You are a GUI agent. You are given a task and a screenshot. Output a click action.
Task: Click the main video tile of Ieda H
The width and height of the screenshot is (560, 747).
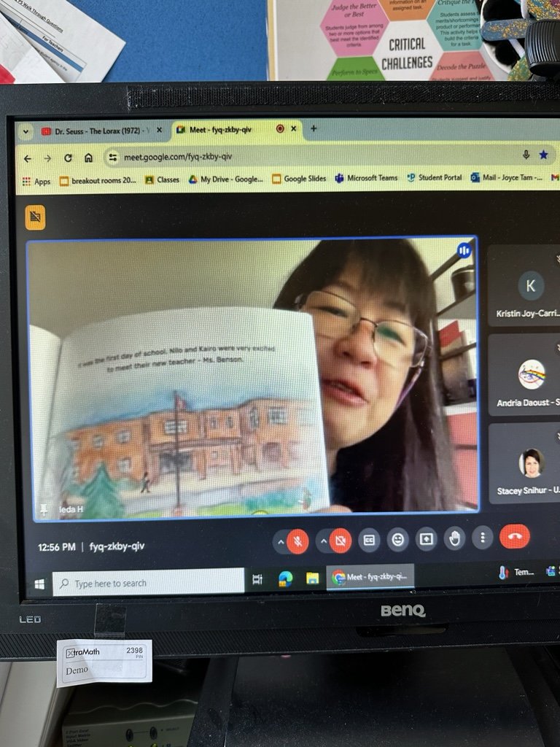(253, 379)
